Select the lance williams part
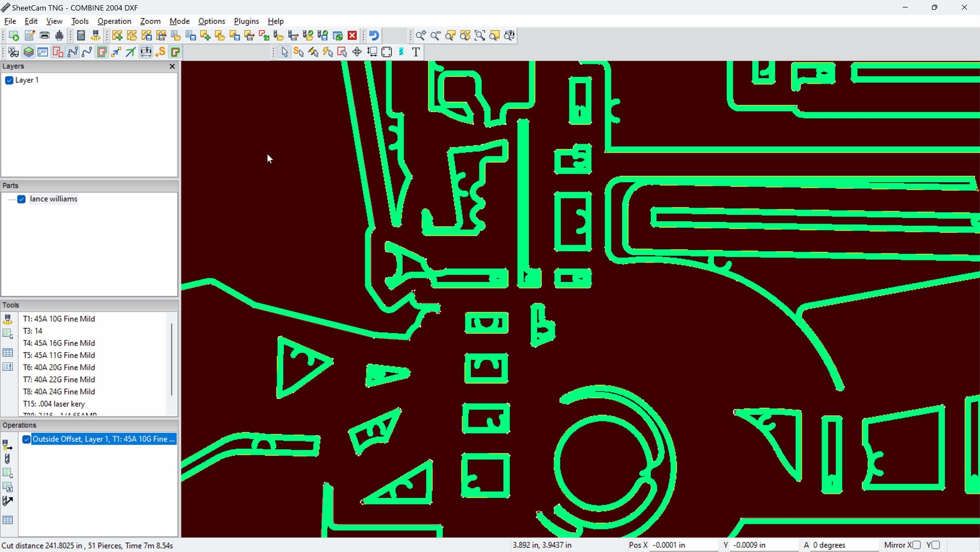The image size is (980, 552). tap(54, 199)
